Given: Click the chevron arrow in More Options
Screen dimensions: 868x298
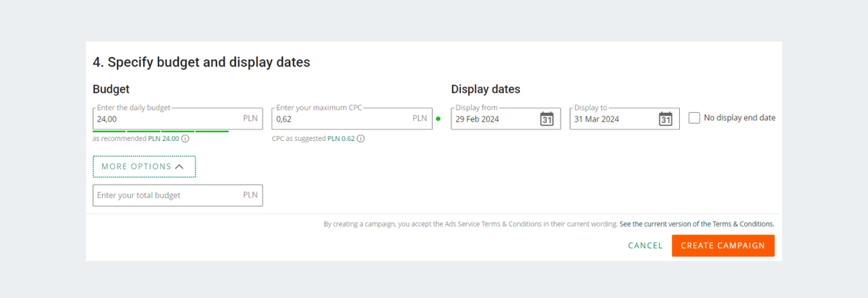Looking at the screenshot, I should tap(180, 166).
